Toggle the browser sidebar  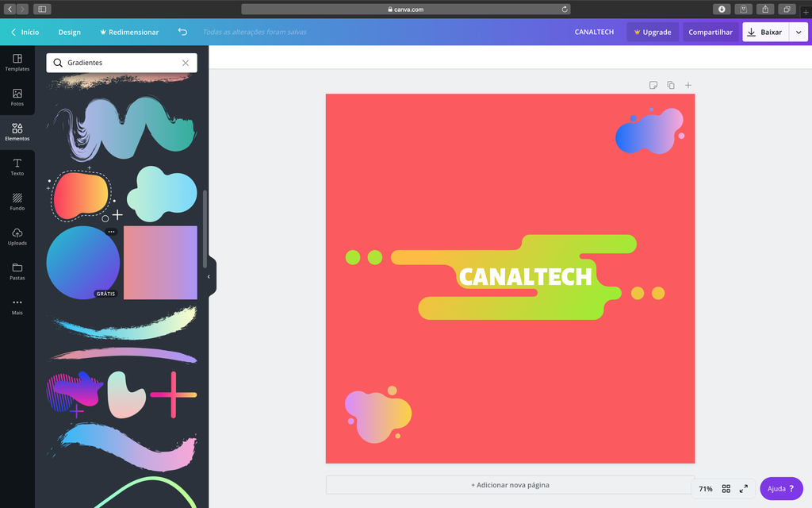coord(43,9)
